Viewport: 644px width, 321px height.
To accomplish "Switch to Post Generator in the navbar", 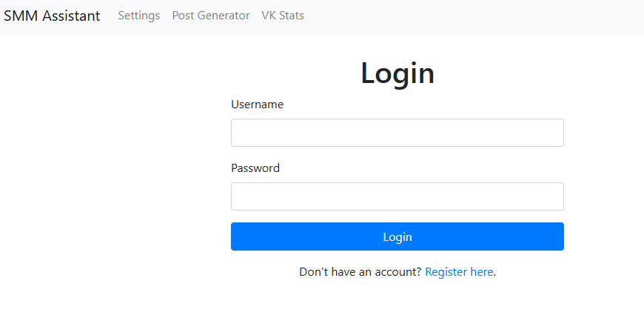I will (211, 16).
